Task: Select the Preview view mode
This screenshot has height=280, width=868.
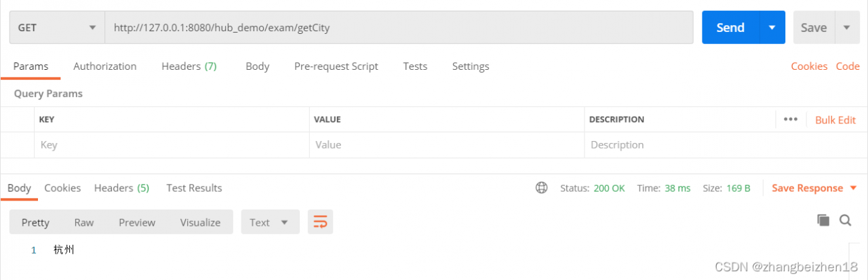Action: (137, 222)
